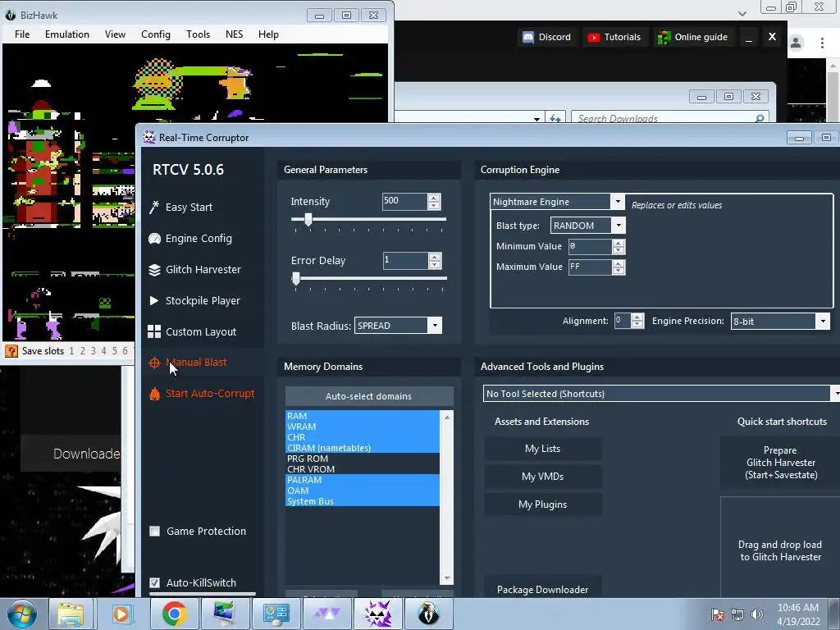Click Start Auto-Corrupt flame icon
Viewport: 840px width, 630px height.
tap(154, 394)
